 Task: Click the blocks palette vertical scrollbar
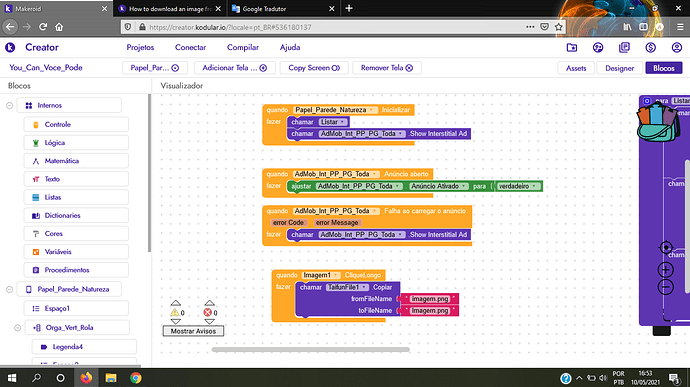[x=149, y=173]
